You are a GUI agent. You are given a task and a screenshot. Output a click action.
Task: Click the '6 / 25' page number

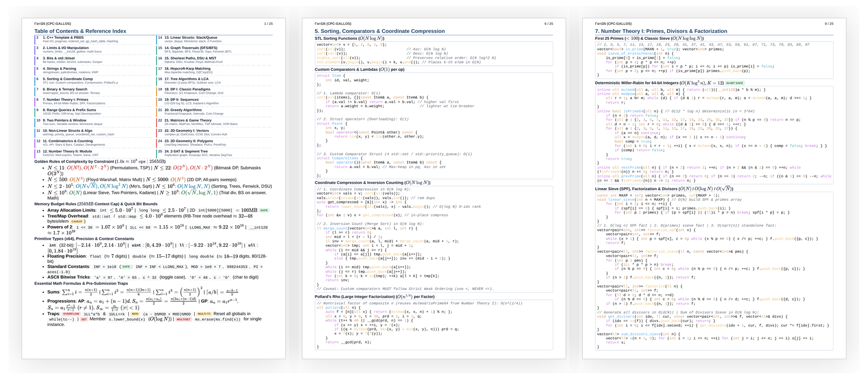pos(549,24)
